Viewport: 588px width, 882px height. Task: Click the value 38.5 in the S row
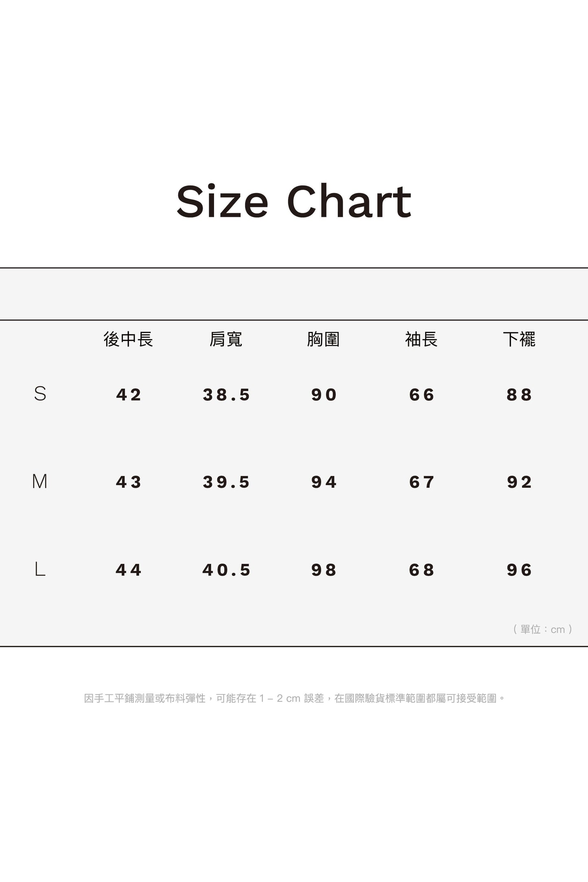pyautogui.click(x=226, y=395)
